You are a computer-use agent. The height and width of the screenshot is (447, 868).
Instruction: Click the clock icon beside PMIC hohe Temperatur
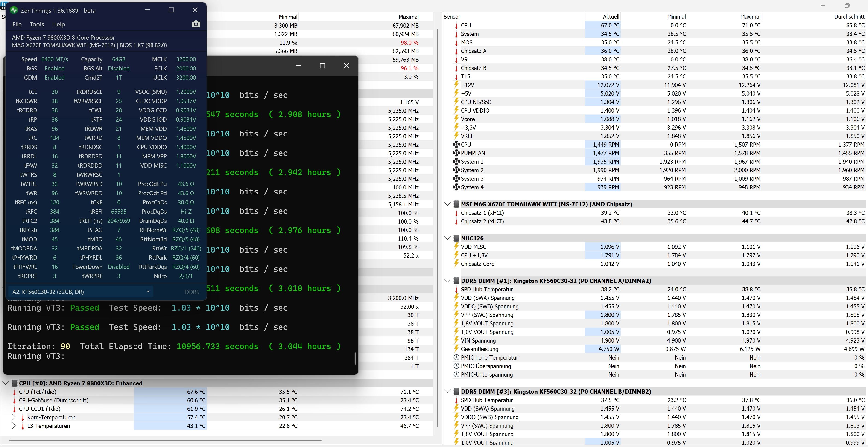click(x=456, y=357)
